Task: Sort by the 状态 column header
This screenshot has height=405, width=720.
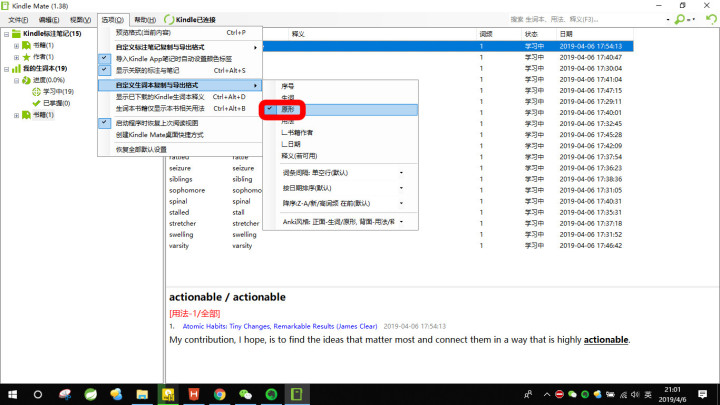Action: click(539, 34)
